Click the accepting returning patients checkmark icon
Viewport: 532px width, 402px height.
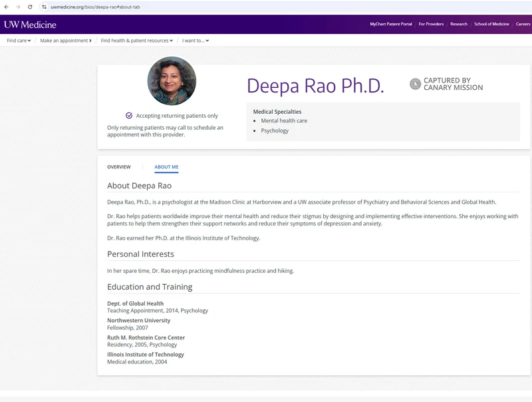(x=129, y=115)
